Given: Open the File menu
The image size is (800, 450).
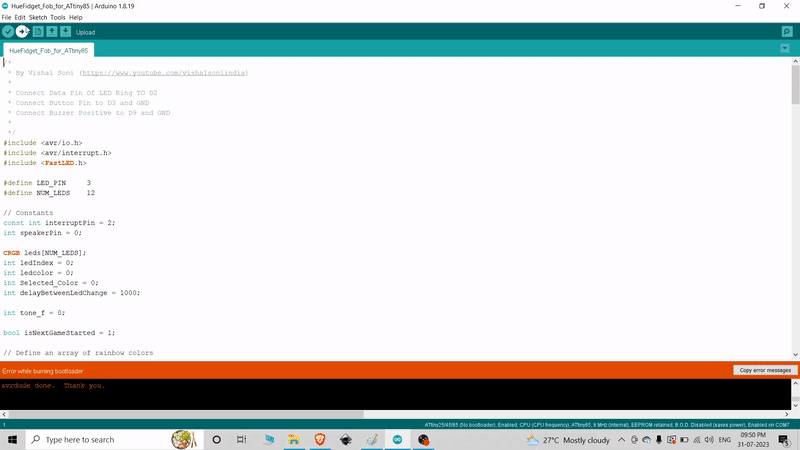Looking at the screenshot, I should pos(7,18).
